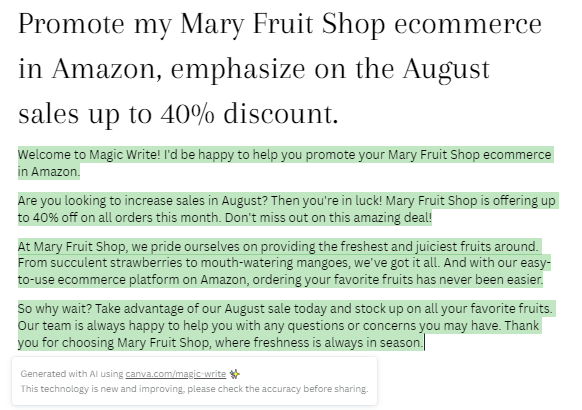
Task: Click the line 'to-use ecommerce platform on Amazon'
Action: pos(280,279)
